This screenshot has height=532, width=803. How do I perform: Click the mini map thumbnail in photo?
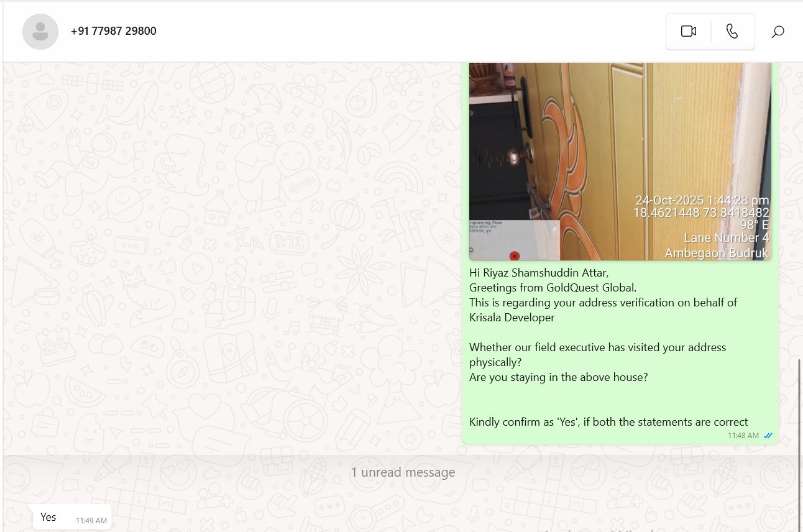pos(514,240)
